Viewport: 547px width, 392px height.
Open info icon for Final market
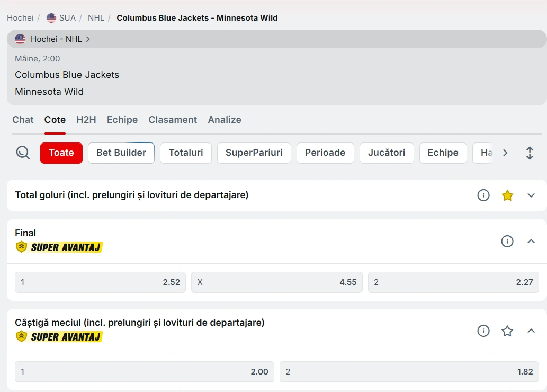507,242
